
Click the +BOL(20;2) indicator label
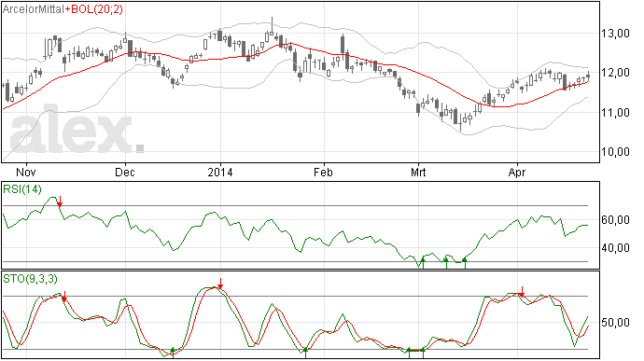tap(94, 9)
